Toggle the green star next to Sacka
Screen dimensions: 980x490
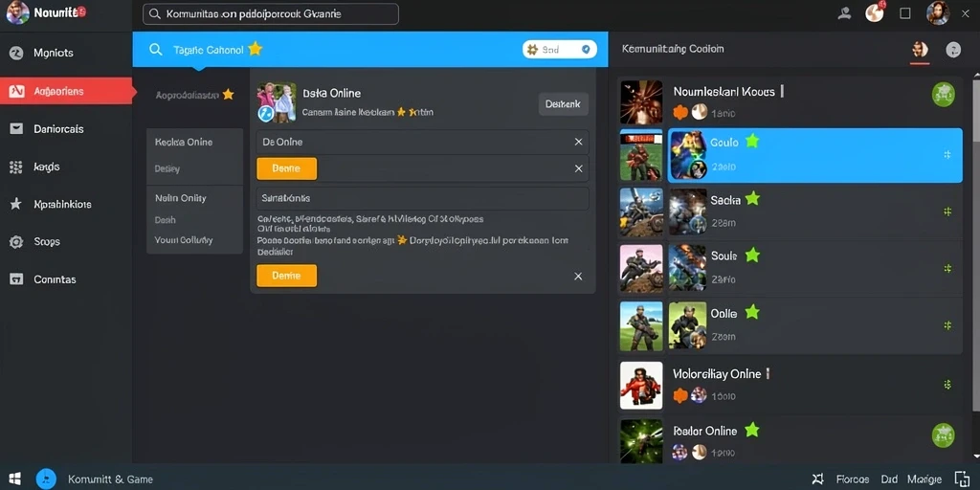pyautogui.click(x=752, y=199)
